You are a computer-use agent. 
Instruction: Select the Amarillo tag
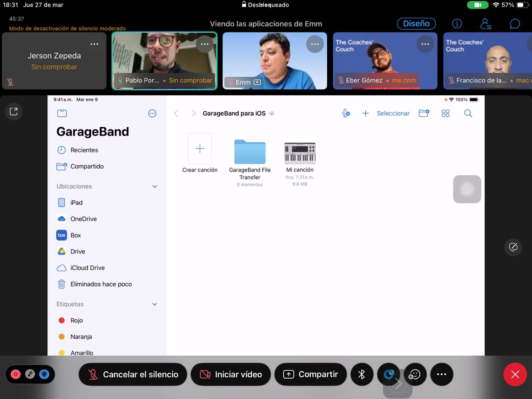coord(107,352)
